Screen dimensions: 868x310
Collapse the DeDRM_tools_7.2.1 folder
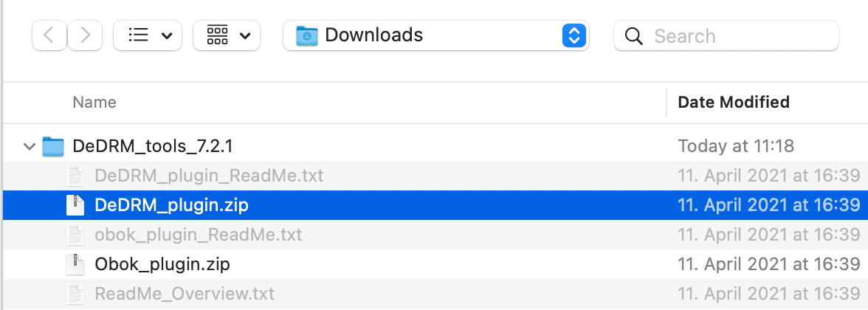pos(28,147)
